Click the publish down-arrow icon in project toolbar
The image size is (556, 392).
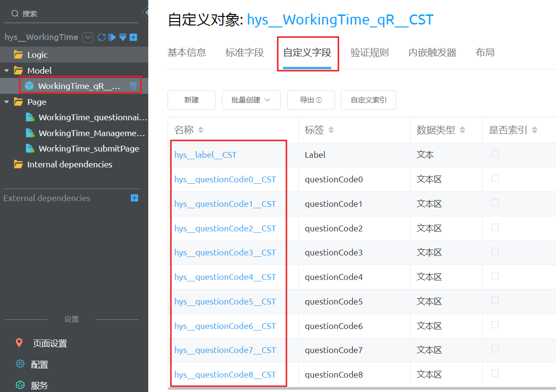click(123, 37)
